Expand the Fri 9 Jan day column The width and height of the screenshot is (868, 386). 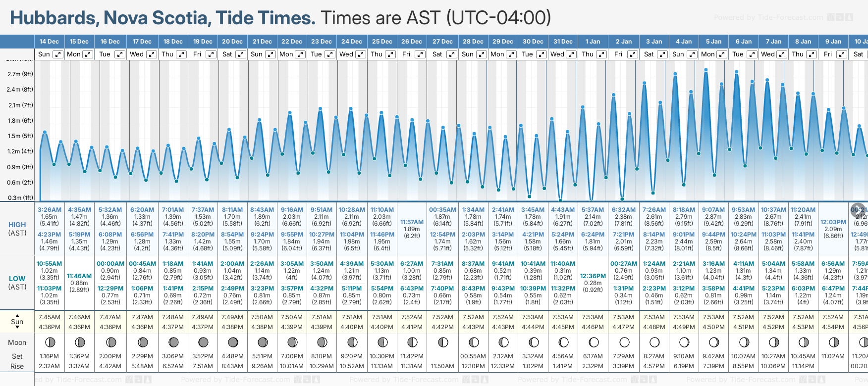click(x=841, y=54)
